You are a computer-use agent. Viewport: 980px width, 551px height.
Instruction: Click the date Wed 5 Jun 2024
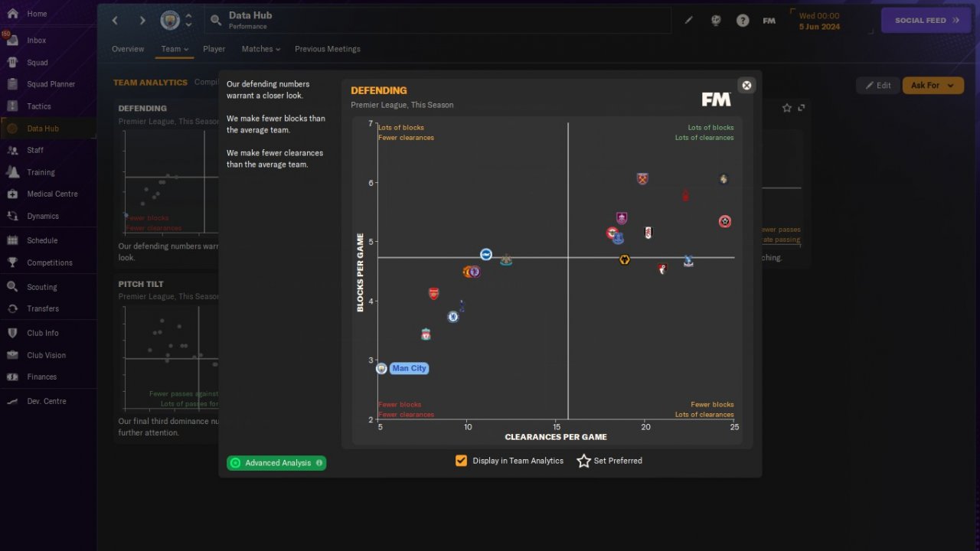click(x=819, y=21)
